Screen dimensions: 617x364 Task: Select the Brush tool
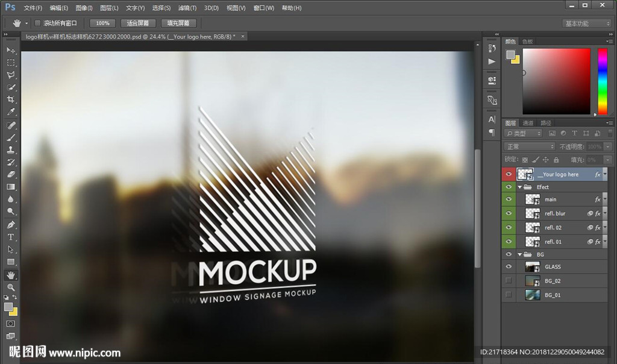coord(11,137)
